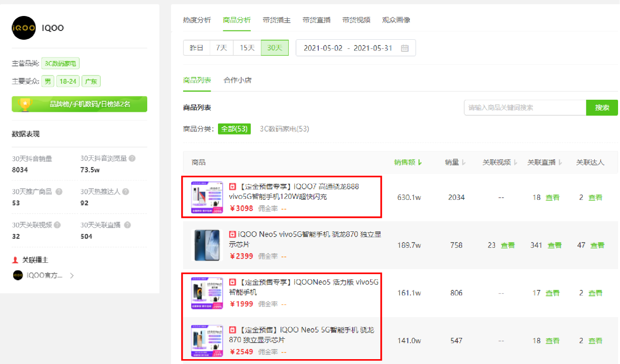Expand the IQOO官方 streamer chevron
The width and height of the screenshot is (620, 364).
72,276
